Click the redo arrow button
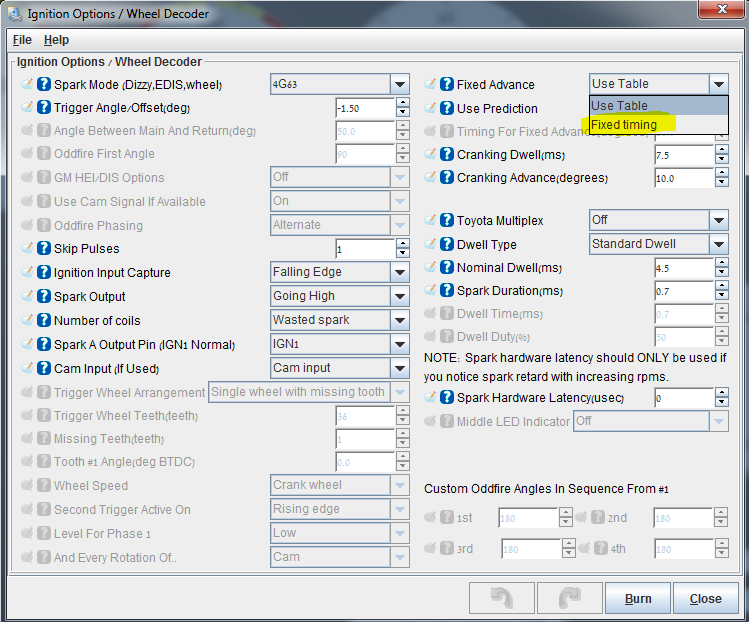 (569, 598)
